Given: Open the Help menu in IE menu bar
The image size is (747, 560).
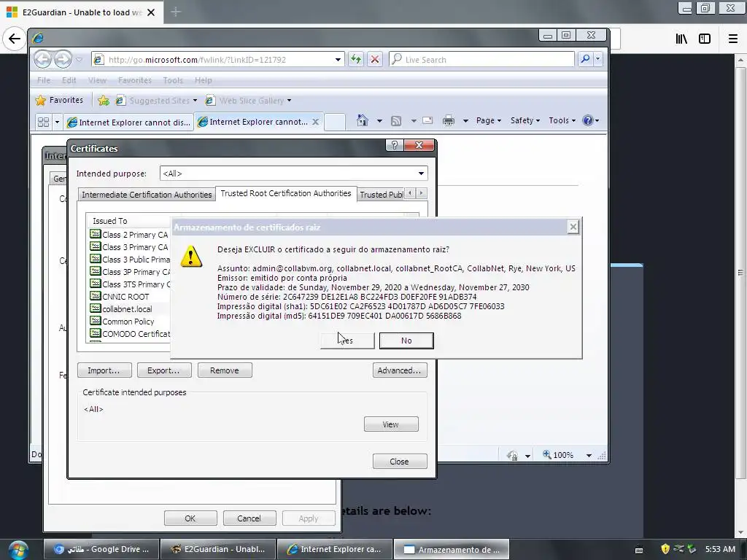Looking at the screenshot, I should [x=203, y=80].
